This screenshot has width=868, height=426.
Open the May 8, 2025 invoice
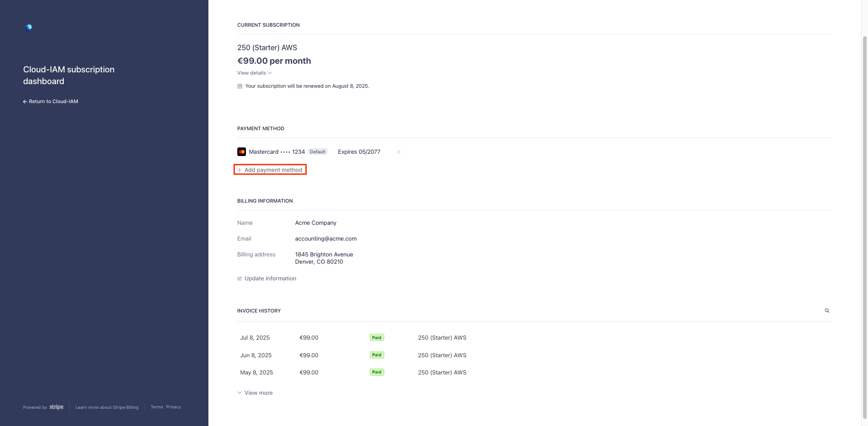534,373
